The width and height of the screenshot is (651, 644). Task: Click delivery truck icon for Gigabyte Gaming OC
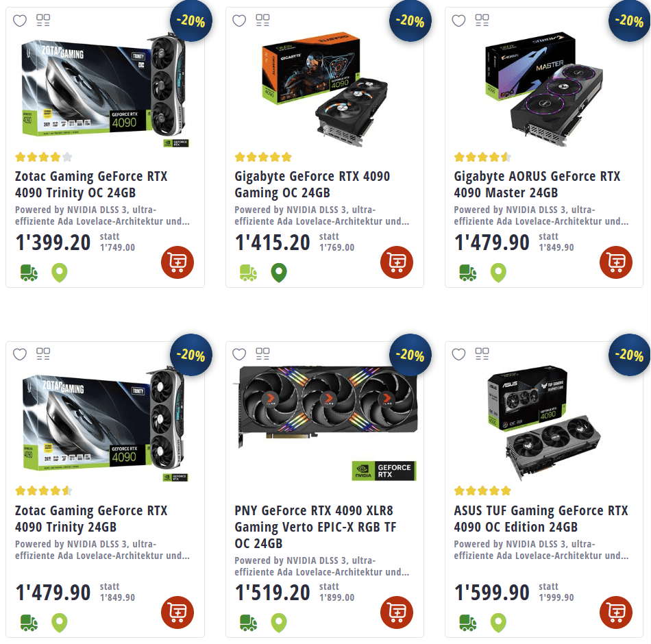(248, 273)
